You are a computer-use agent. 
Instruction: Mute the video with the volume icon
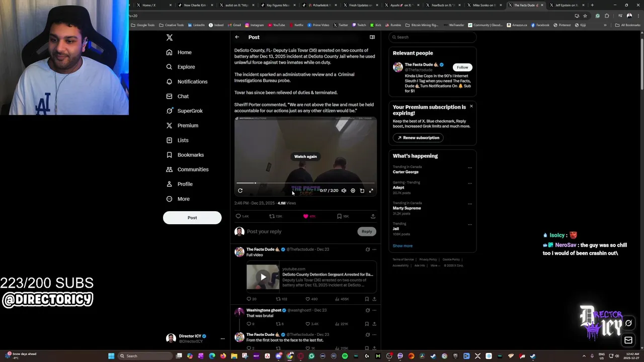[344, 191]
